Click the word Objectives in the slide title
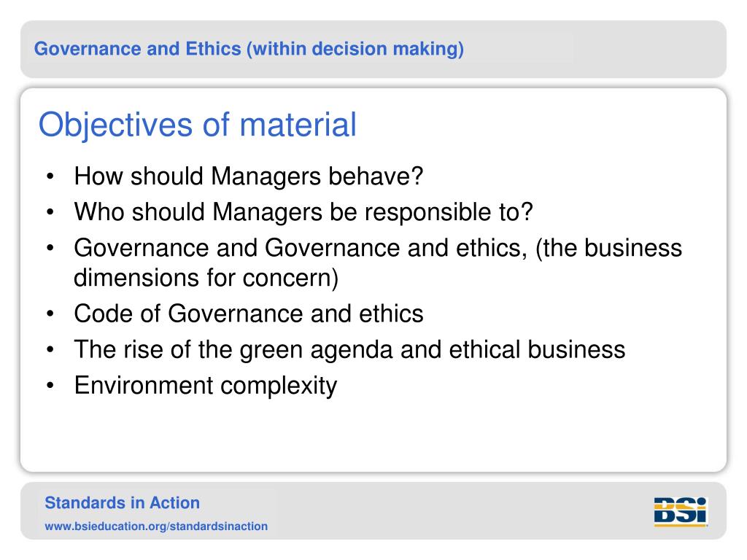This screenshot has height=560, width=747. point(116,125)
